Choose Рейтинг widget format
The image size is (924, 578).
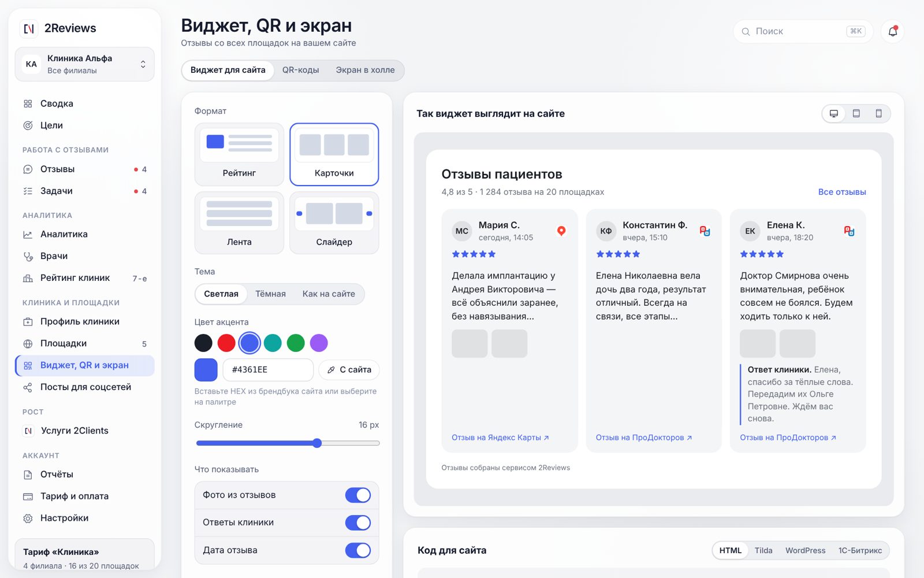pos(239,154)
